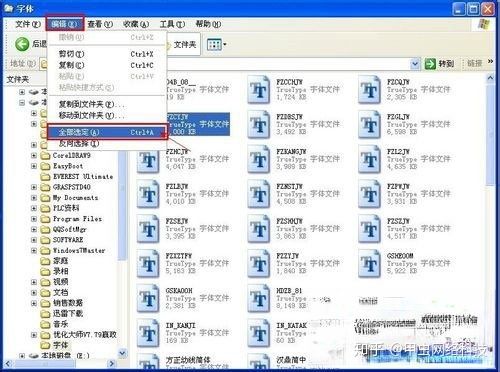Viewport: 500px width, 372px height.
Task: Click the EasyBoot folder icon
Action: (x=45, y=166)
